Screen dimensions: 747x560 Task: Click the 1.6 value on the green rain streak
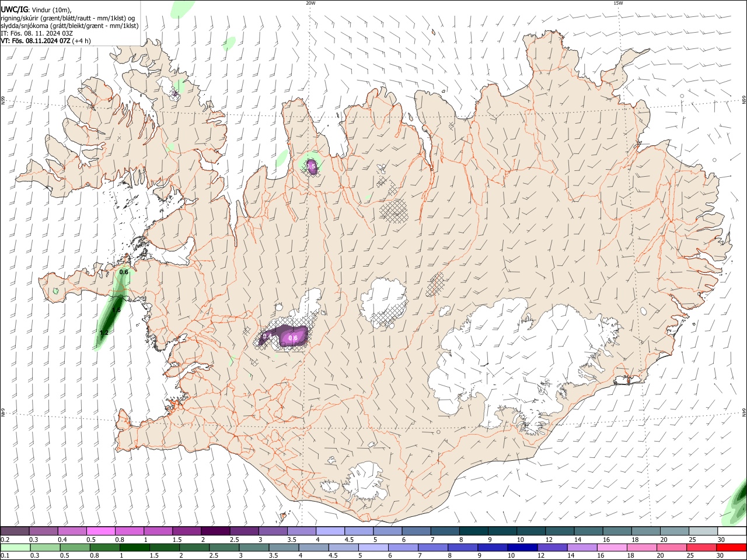click(116, 310)
